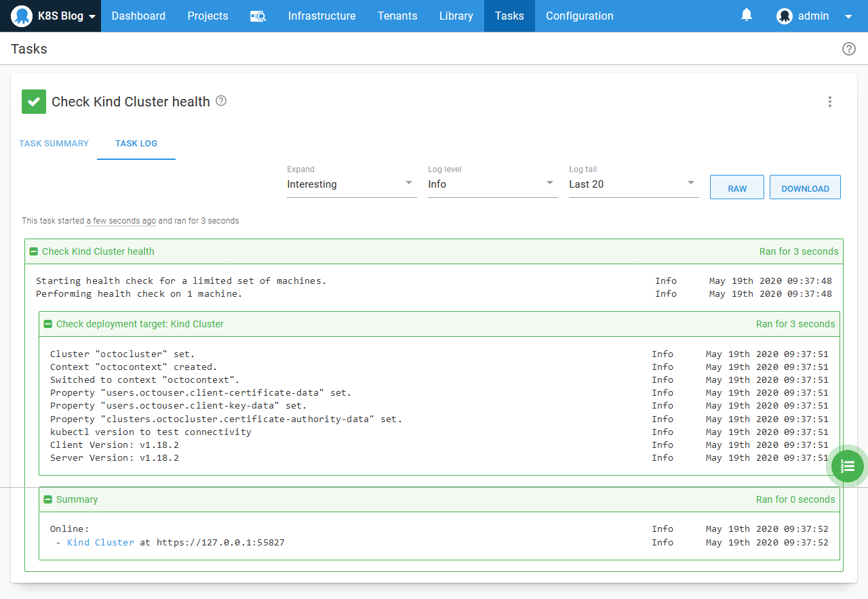Click the RAW button
The height and width of the screenshot is (599, 868).
737,188
